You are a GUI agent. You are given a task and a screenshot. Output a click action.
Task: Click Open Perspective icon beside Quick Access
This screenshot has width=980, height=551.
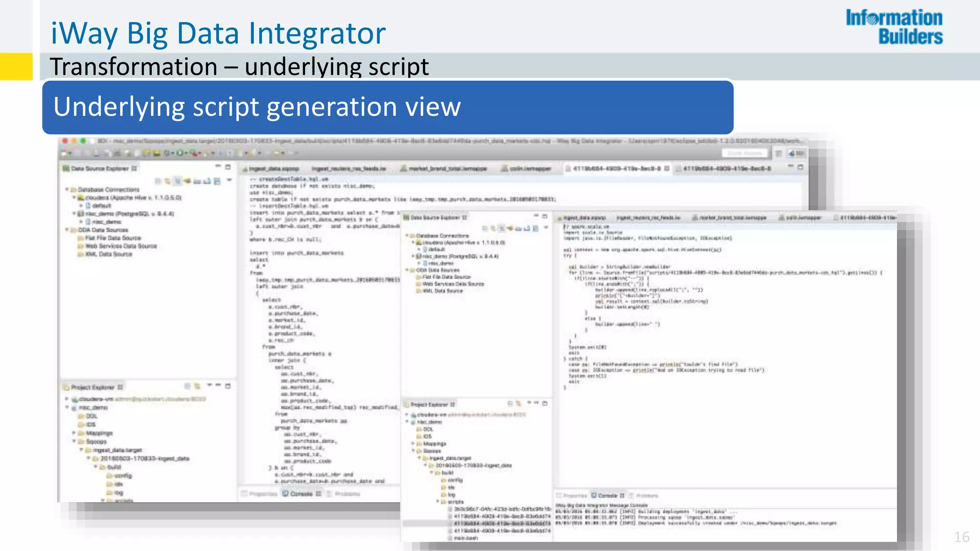point(779,153)
